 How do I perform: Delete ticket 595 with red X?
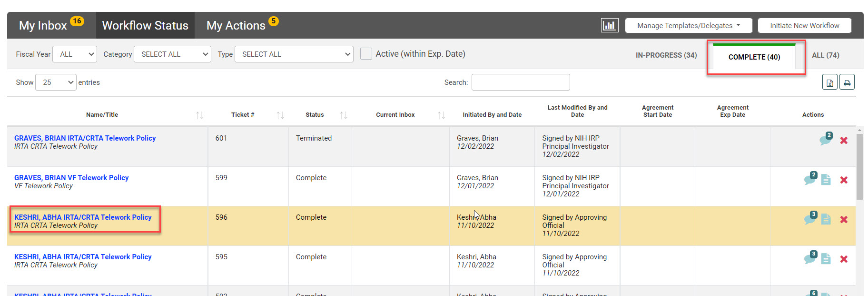(x=844, y=259)
